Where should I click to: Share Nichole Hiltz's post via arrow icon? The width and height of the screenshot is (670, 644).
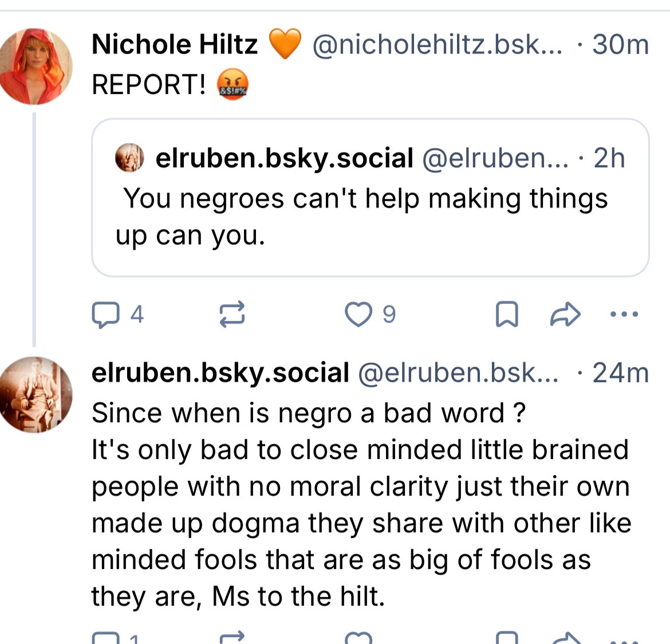point(565,315)
